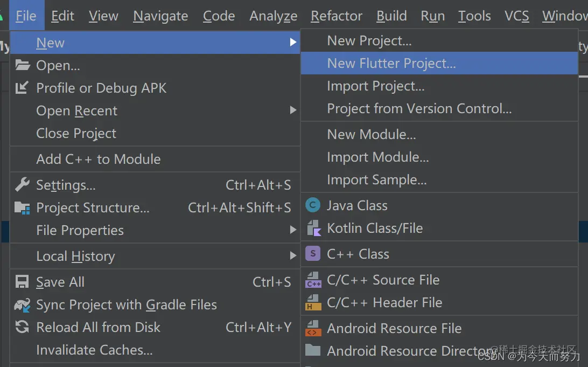Open the Refactor menu
The height and width of the screenshot is (367, 588).
(337, 16)
